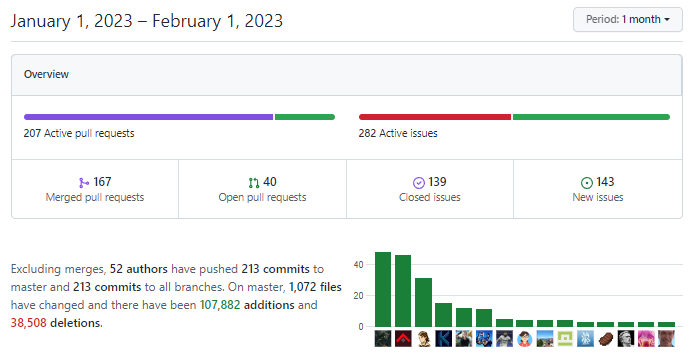View 139 Closed issues

click(430, 189)
